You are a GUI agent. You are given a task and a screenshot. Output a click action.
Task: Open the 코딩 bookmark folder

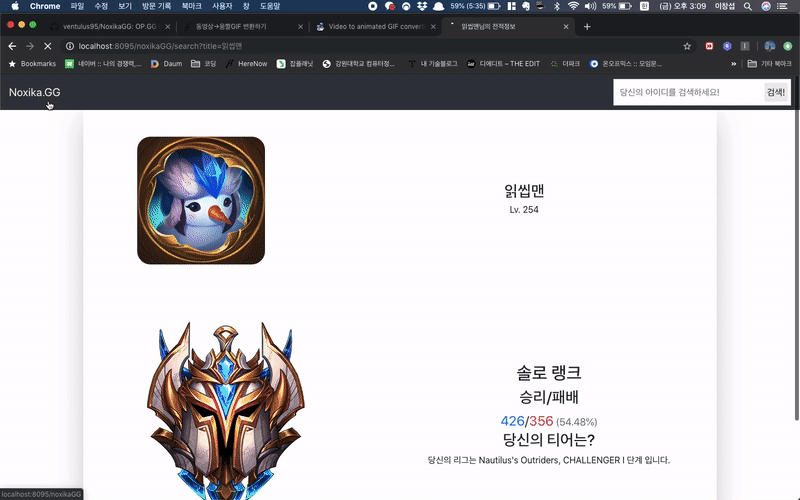204,64
